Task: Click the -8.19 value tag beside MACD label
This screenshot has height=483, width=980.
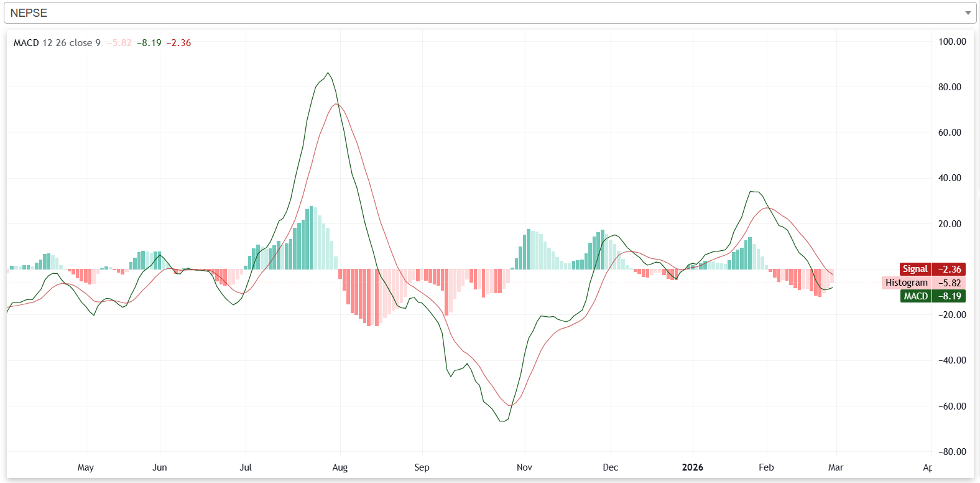Action: tap(949, 296)
